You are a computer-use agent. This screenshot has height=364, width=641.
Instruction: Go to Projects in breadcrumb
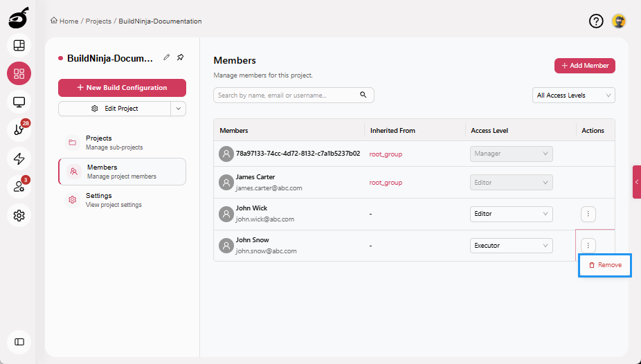point(98,21)
